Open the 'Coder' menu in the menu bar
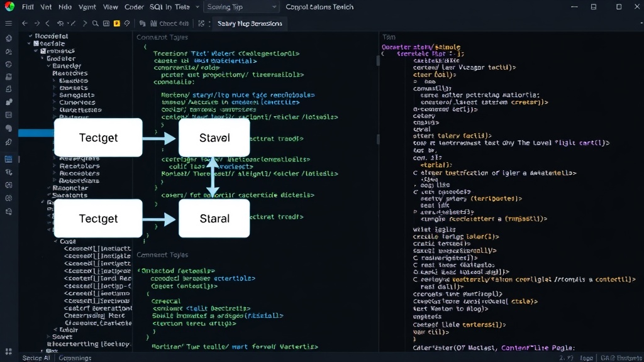Viewport: 644px width, 362px height. (x=134, y=7)
